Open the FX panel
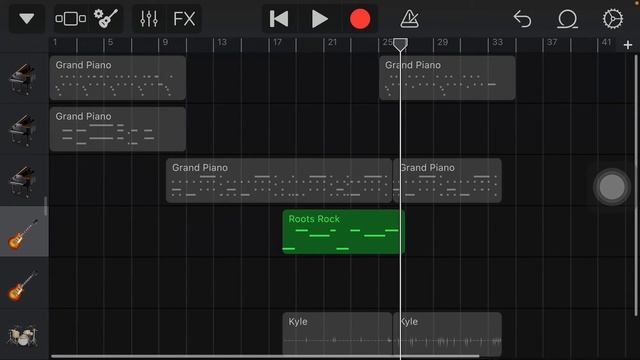The height and width of the screenshot is (360, 640). pyautogui.click(x=184, y=19)
